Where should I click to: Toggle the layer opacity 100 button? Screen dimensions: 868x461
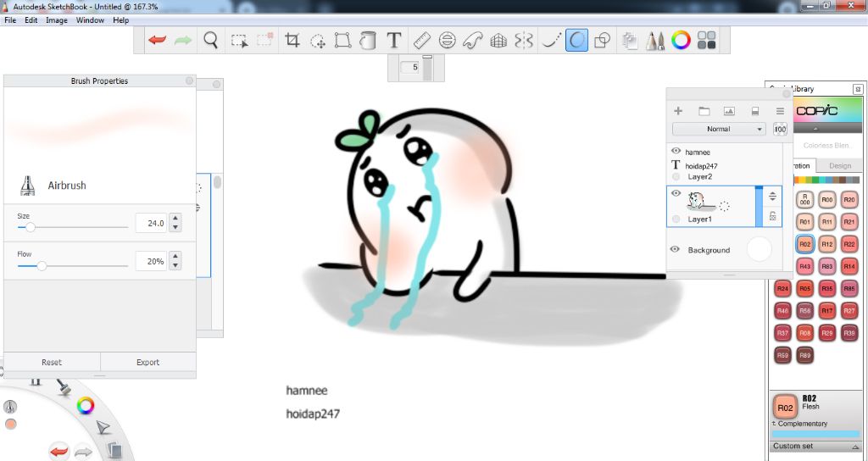pos(780,129)
